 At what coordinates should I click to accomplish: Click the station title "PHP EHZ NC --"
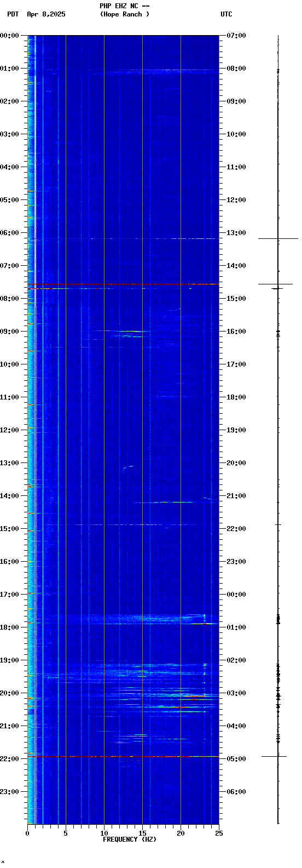tap(124, 6)
